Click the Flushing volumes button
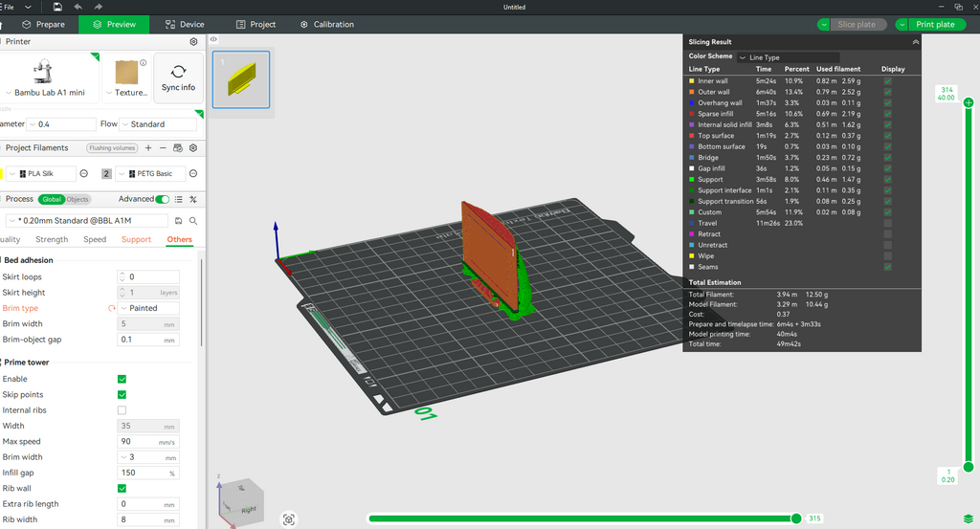The width and height of the screenshot is (980, 529). point(112,148)
